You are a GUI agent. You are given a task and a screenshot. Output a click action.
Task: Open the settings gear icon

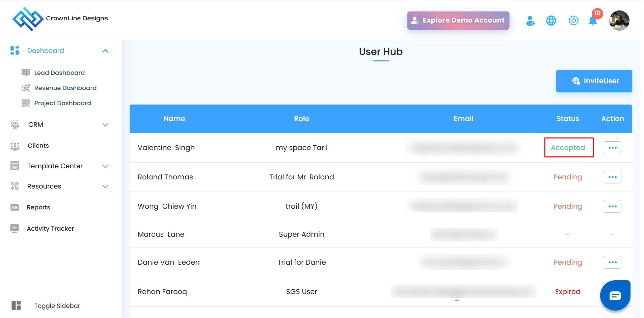573,21
